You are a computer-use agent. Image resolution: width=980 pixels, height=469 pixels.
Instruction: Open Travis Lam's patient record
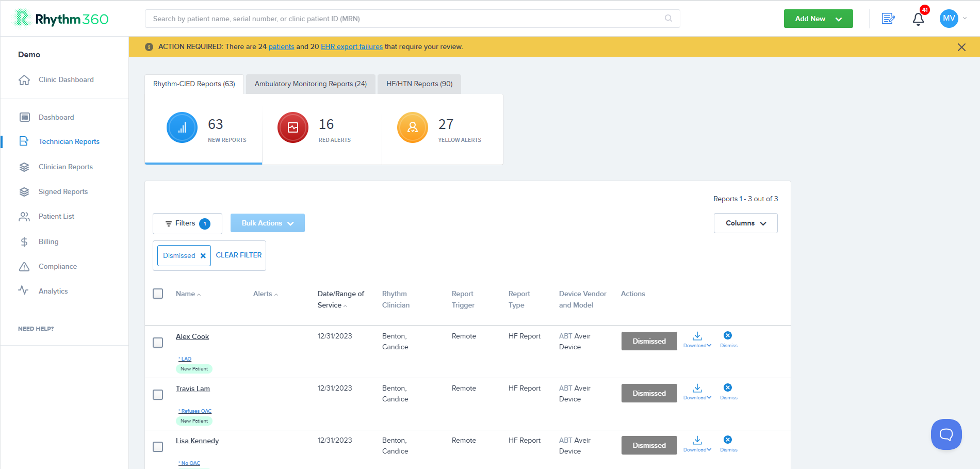click(x=193, y=389)
